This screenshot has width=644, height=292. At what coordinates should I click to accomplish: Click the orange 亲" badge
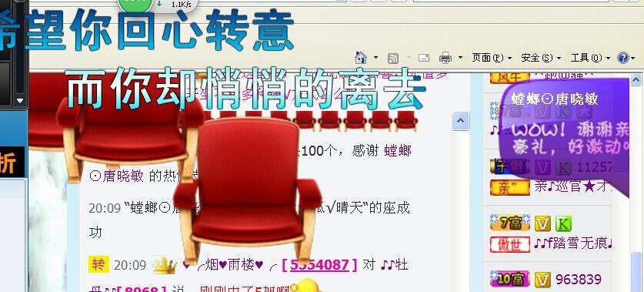[x=509, y=187]
